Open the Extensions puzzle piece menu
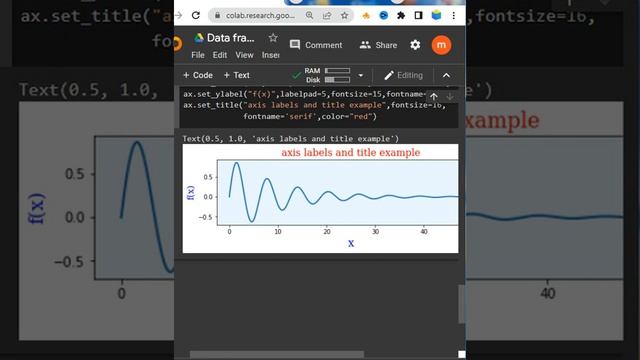640x360 pixels. pyautogui.click(x=401, y=16)
